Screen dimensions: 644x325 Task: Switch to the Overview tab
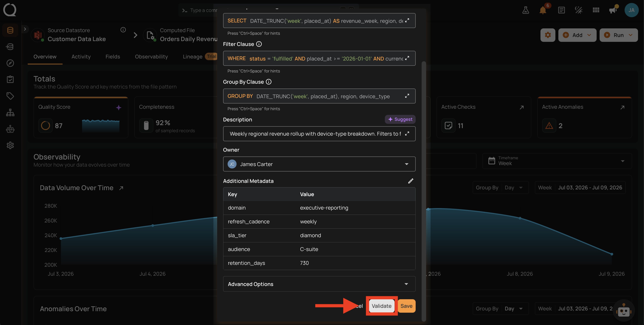click(x=45, y=57)
